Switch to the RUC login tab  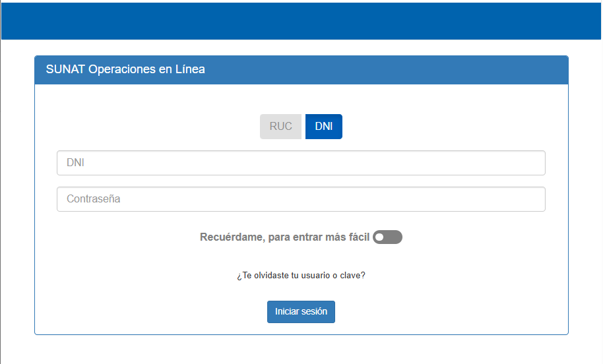tap(281, 127)
